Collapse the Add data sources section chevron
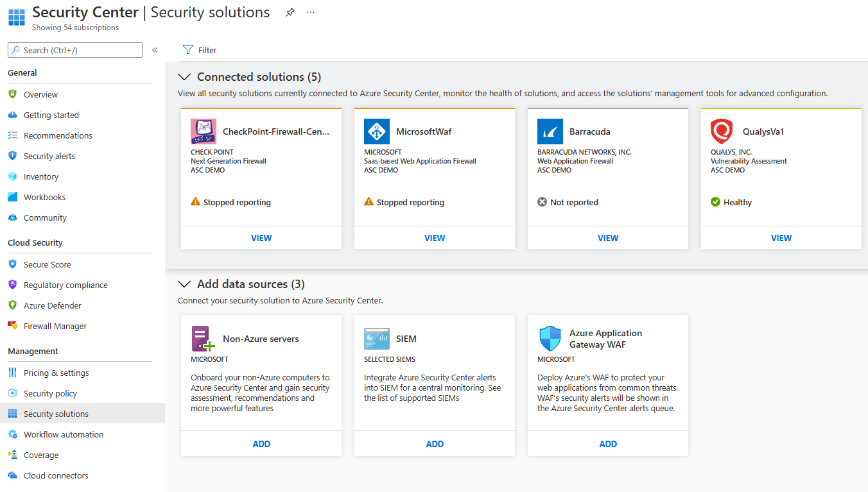This screenshot has height=492, width=868. point(184,284)
